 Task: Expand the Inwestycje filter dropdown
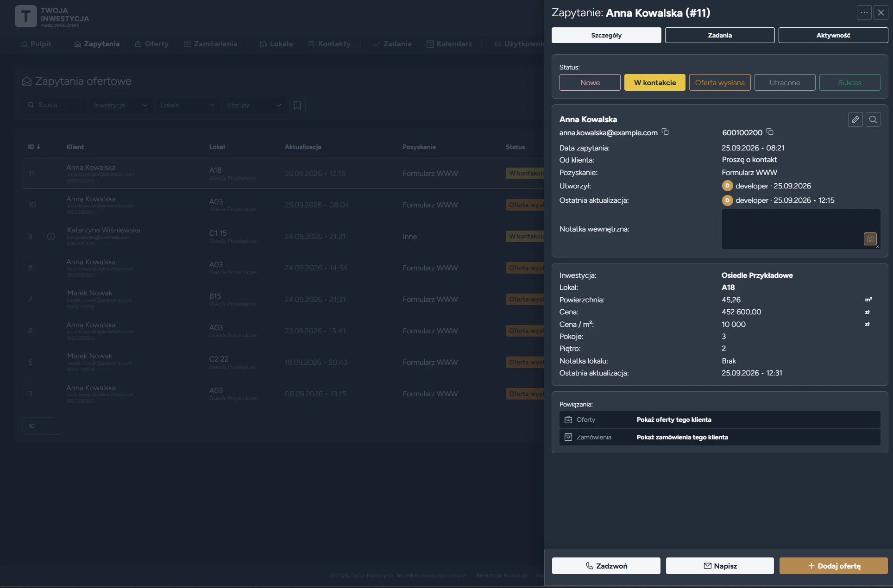pos(120,105)
